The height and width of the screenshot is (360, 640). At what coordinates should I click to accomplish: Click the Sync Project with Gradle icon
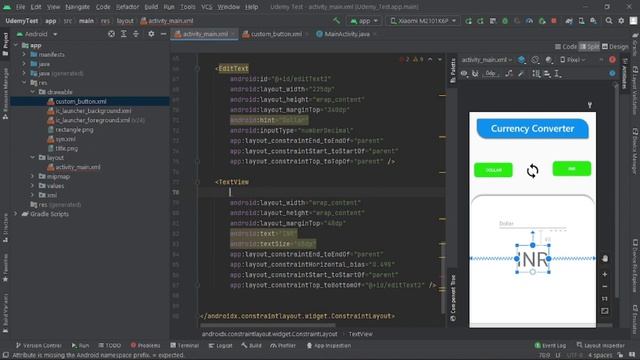pos(569,21)
